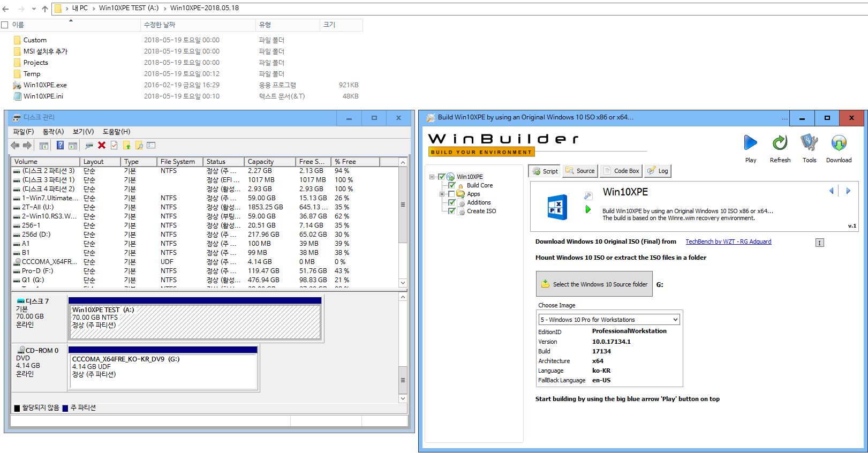The height and width of the screenshot is (453, 868).
Task: Click the folder with magnifier search icon
Action: pyautogui.click(x=139, y=145)
